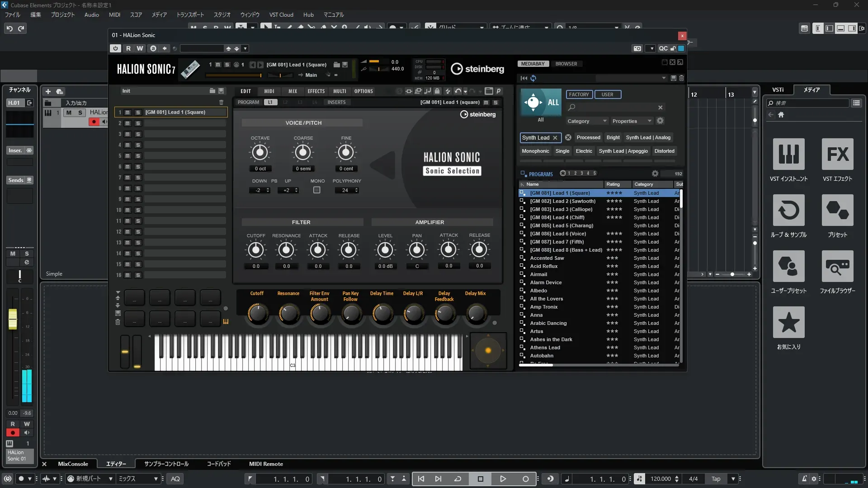The image size is (868, 488).
Task: Click the USER filter button
Action: pos(607,94)
